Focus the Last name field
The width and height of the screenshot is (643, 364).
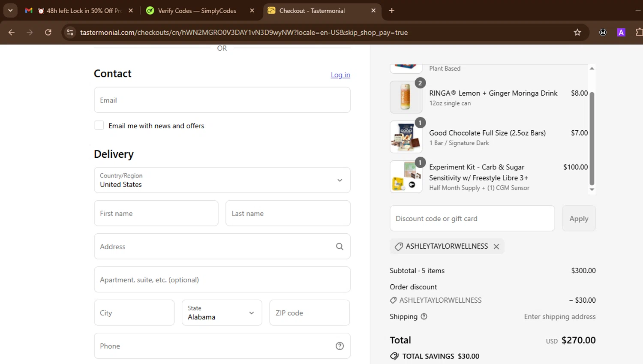pos(288,214)
